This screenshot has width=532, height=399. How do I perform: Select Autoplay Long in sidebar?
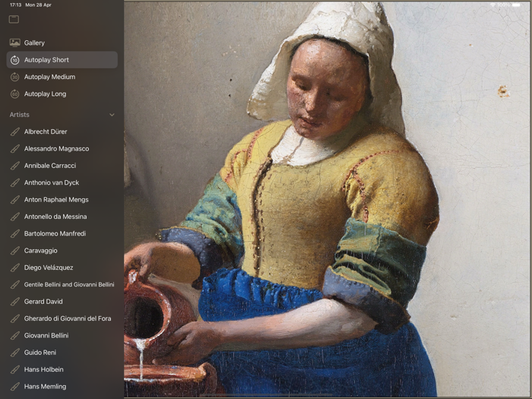tap(62, 94)
